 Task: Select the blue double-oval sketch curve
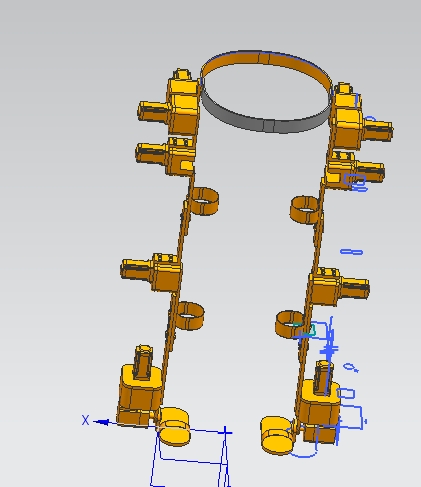pos(352,252)
